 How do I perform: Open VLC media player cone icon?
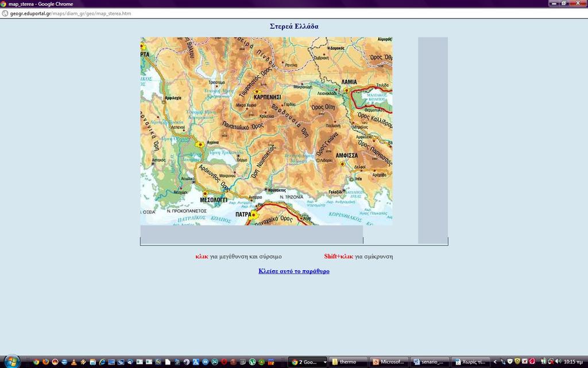click(x=74, y=362)
